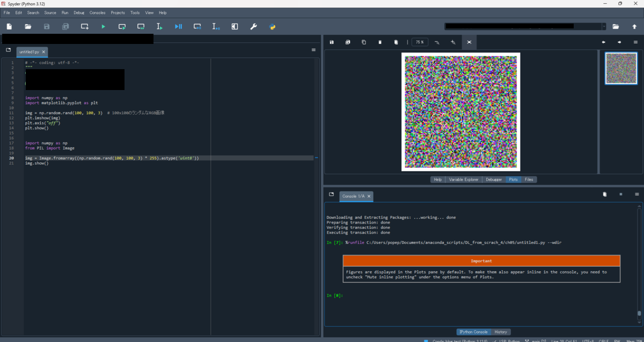This screenshot has height=342, width=644.
Task: Zoom out the plot
Action: (437, 42)
